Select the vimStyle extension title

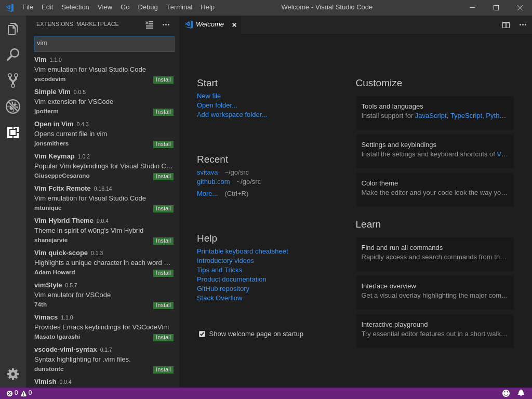48,285
